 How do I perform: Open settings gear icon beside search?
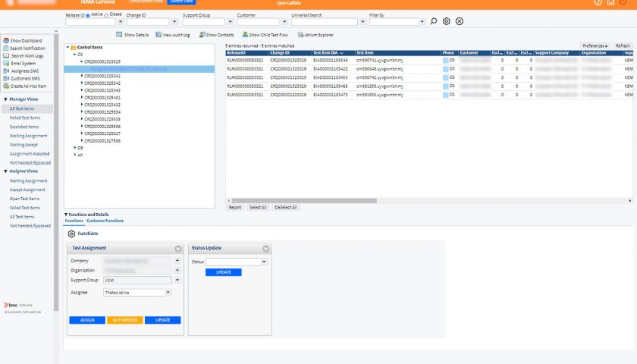coord(447,21)
